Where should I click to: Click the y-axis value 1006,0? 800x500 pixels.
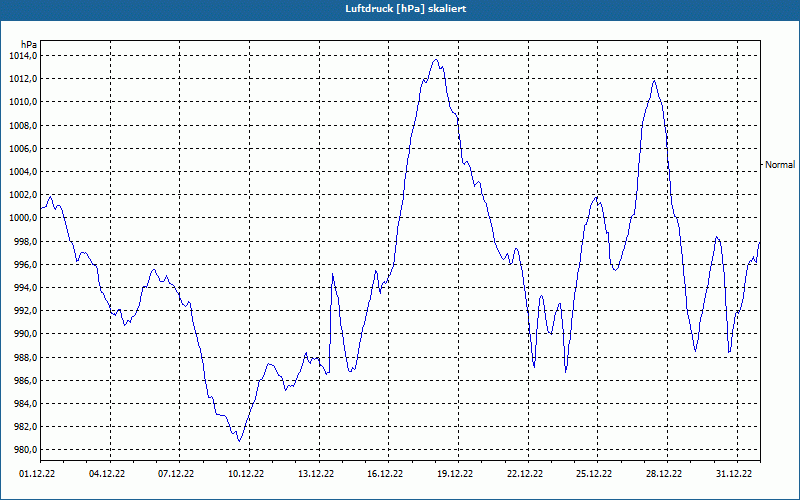[x=23, y=148]
